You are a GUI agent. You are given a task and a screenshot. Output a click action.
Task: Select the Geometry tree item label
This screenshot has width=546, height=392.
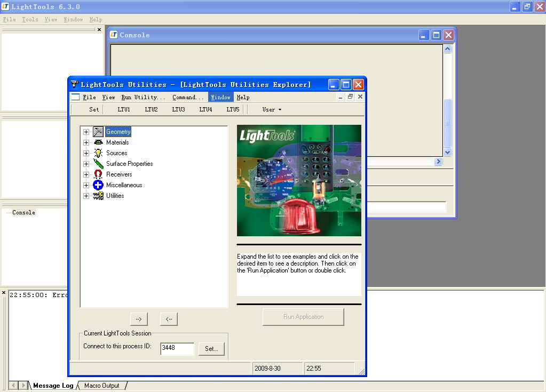pyautogui.click(x=118, y=132)
